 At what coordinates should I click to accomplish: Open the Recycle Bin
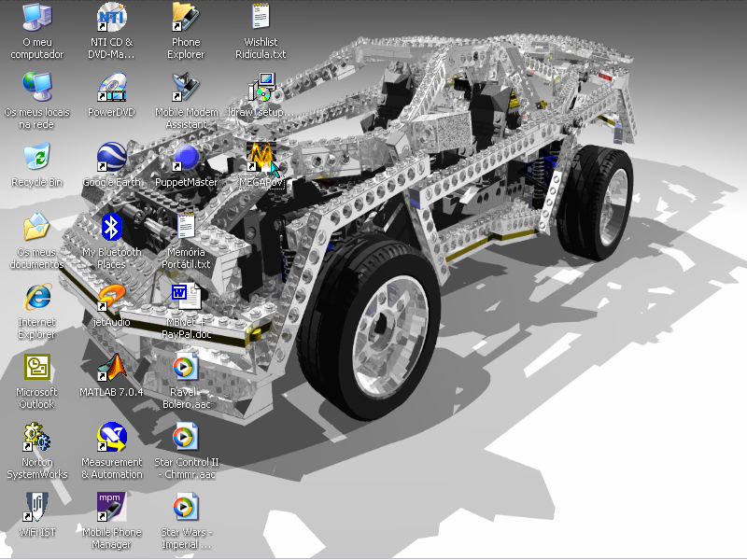(x=37, y=158)
